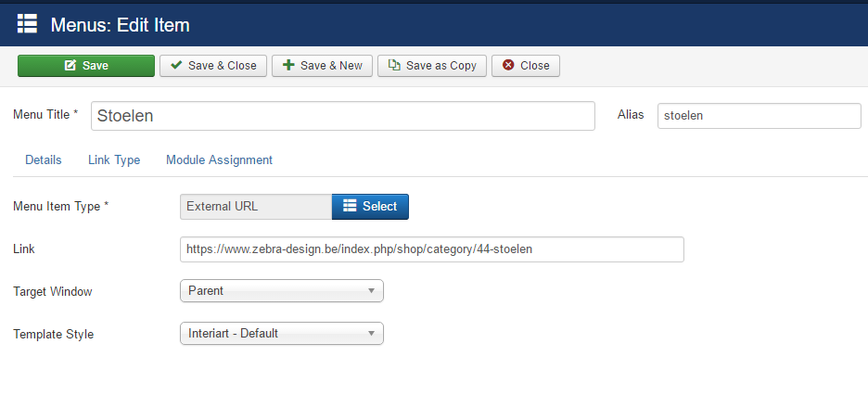Image resolution: width=868 pixels, height=395 pixels.
Task: Click the menu list icon beside Menus: Edit Item
Action: tap(27, 24)
